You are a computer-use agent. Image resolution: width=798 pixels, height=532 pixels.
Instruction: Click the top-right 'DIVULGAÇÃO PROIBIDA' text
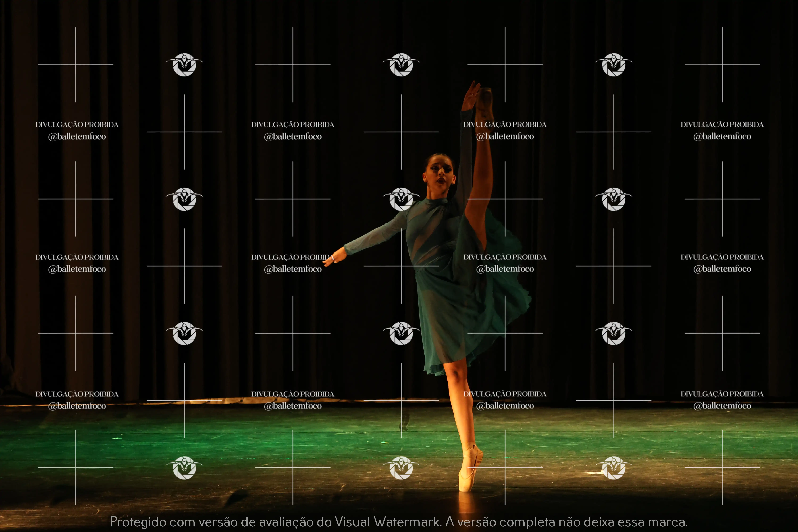click(722, 124)
